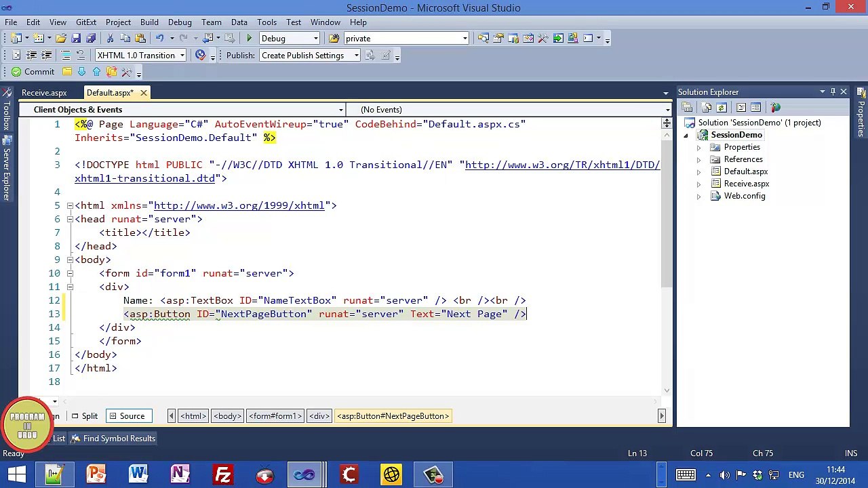Select the <div> breadcrumb tag
868x488 pixels.
pyautogui.click(x=319, y=416)
